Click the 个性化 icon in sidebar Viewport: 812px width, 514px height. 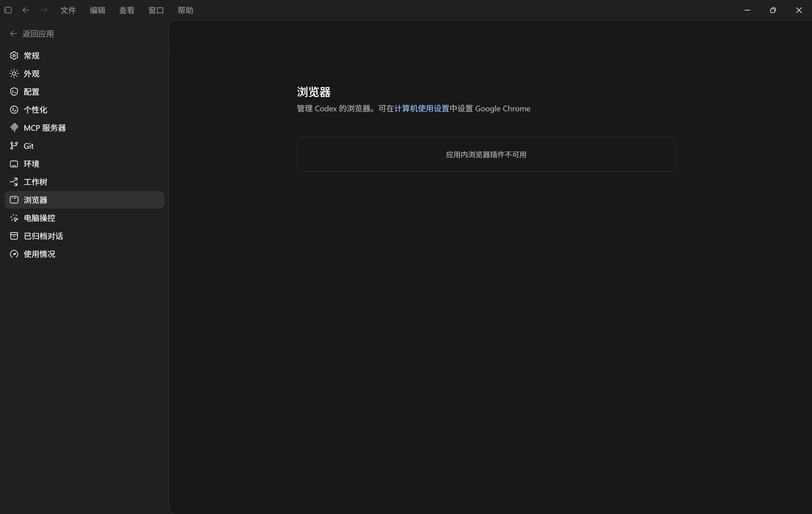click(x=14, y=110)
